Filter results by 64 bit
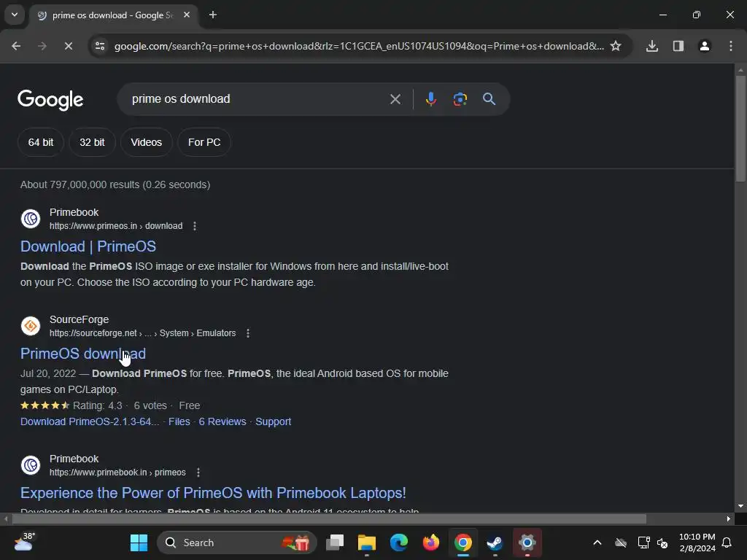This screenshot has height=560, width=747. pyautogui.click(x=41, y=142)
